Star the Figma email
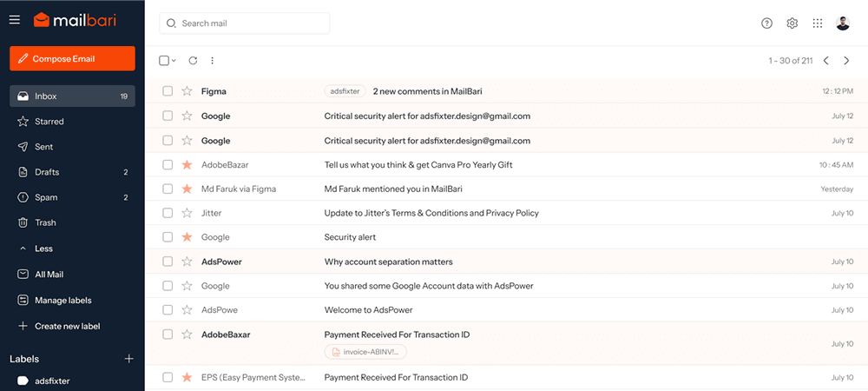 (187, 91)
